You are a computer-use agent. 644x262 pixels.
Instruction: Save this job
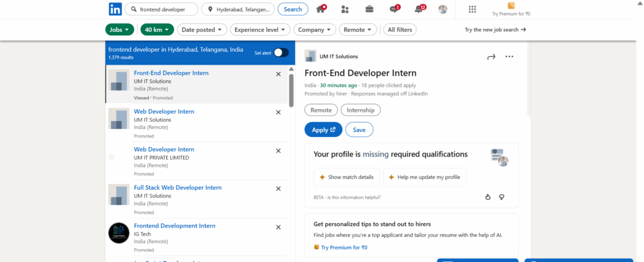(x=359, y=129)
